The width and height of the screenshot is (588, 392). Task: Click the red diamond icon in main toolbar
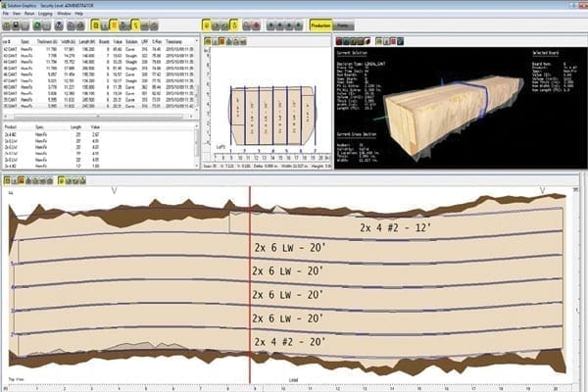click(256, 25)
